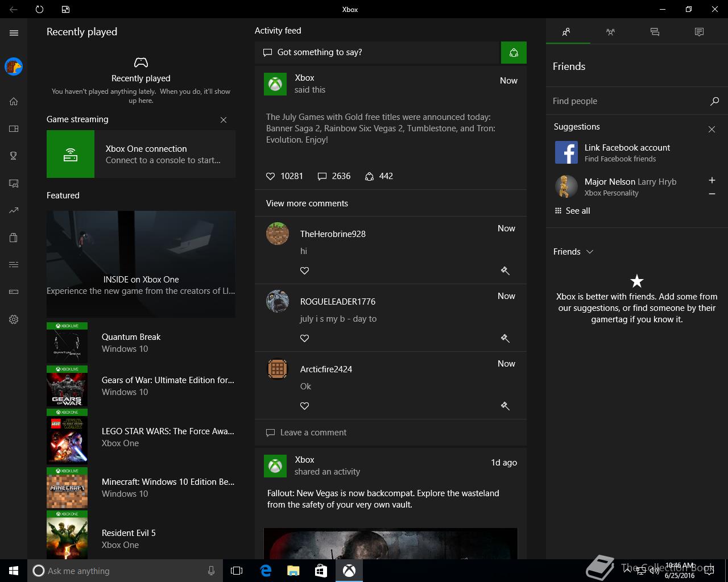728x582 pixels.
Task: Report Arcticfire2424's comment
Action: tap(505, 406)
